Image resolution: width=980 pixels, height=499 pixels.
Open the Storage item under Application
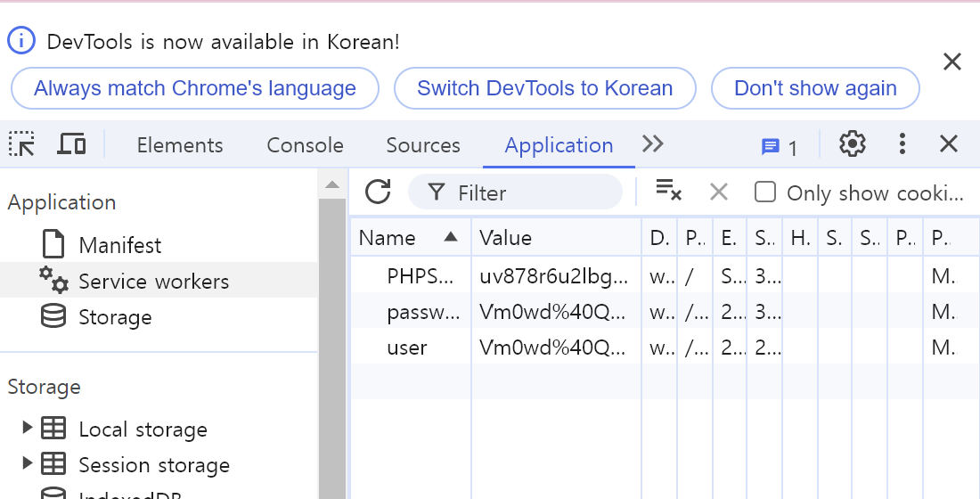115,317
